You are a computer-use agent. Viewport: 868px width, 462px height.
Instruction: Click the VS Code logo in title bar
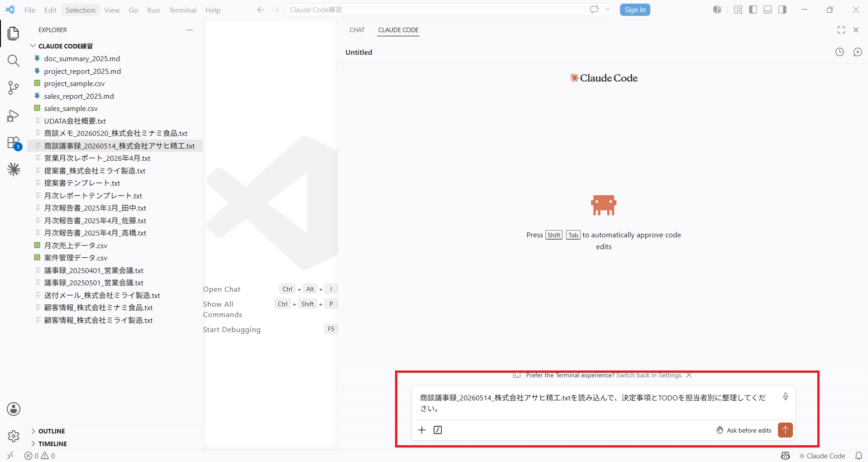(x=10, y=10)
